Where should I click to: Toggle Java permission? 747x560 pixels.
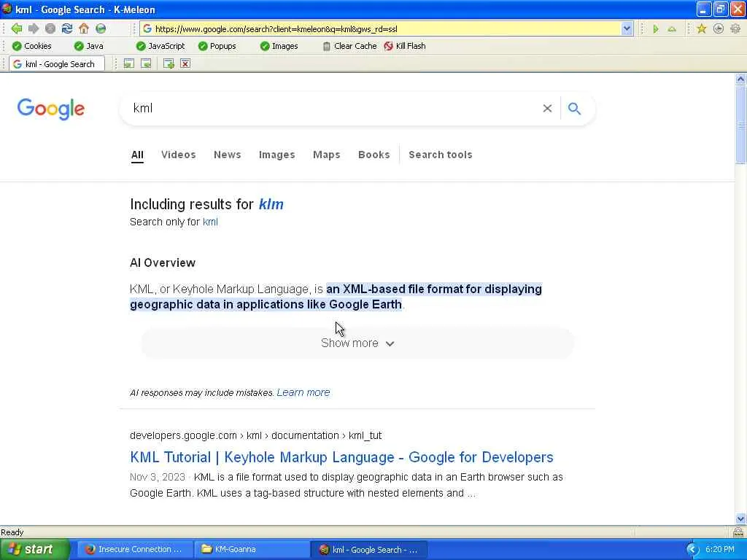click(x=88, y=46)
